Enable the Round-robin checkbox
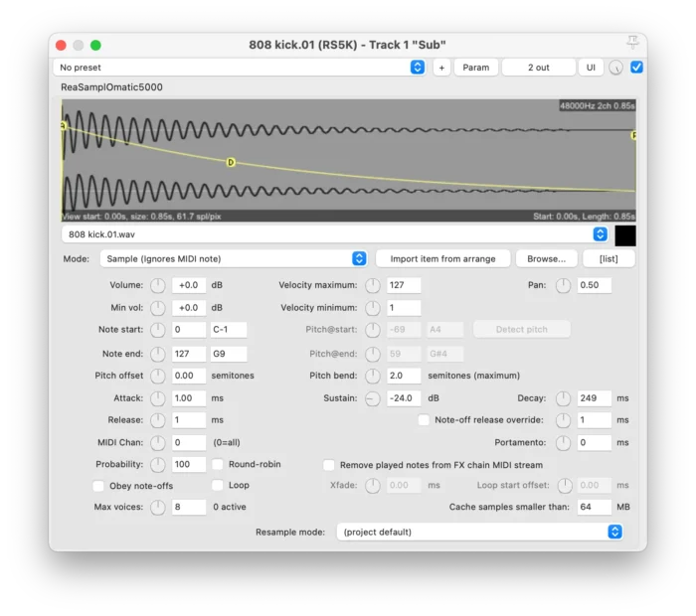Image resolution: width=696 pixels, height=616 pixels. (218, 464)
